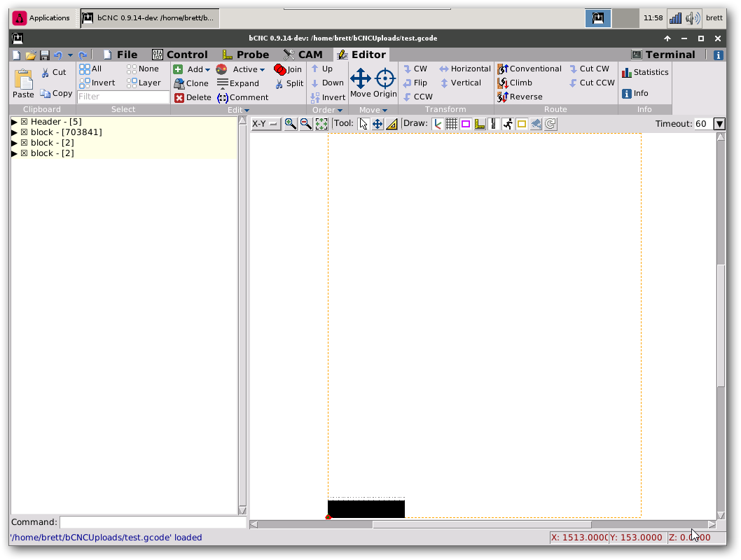The image size is (741, 560).
Task: Toggle the Header block enable checkbox
Action: (24, 122)
